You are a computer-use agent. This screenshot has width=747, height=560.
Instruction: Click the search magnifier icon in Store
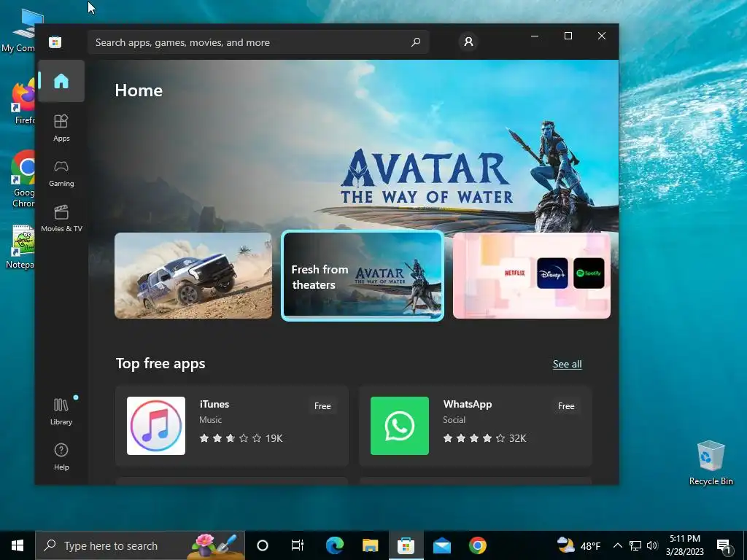click(x=416, y=42)
